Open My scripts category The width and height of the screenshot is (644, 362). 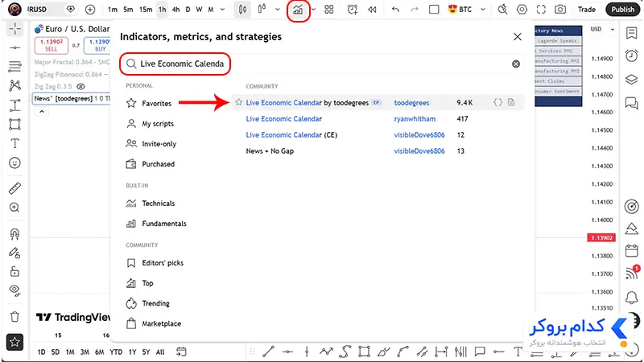coord(151,124)
